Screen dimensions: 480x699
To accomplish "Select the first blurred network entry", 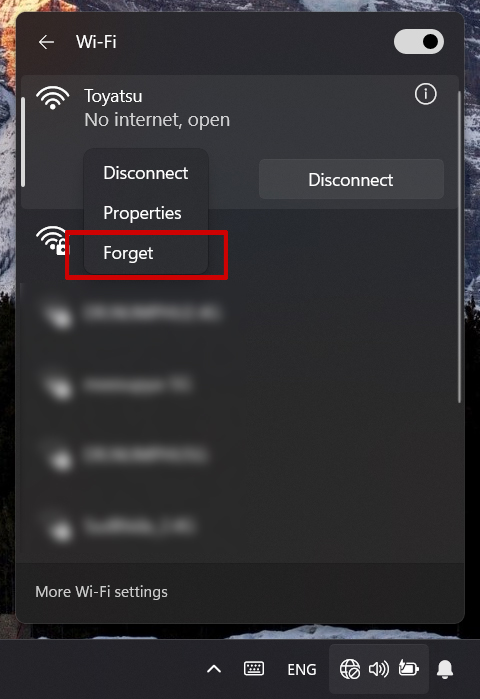I will click(x=241, y=313).
